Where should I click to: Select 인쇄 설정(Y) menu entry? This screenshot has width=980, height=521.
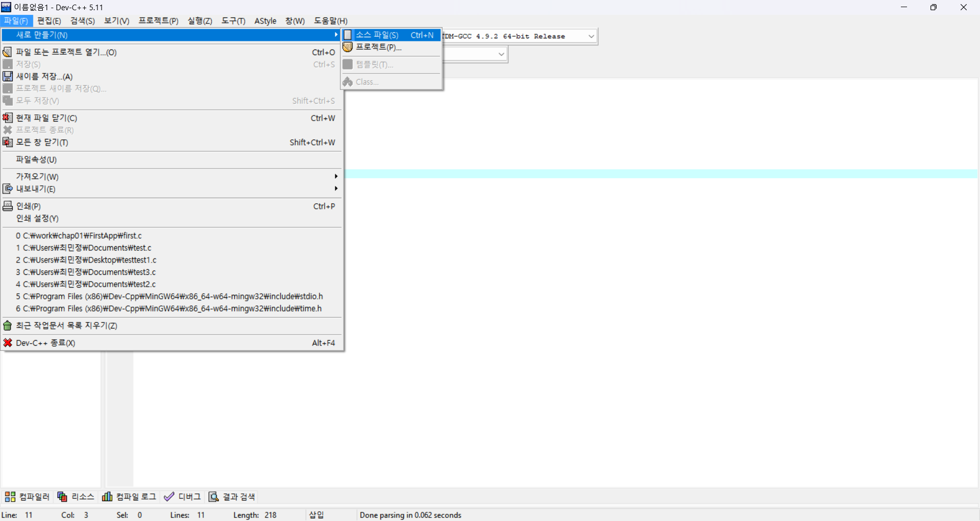(x=171, y=218)
